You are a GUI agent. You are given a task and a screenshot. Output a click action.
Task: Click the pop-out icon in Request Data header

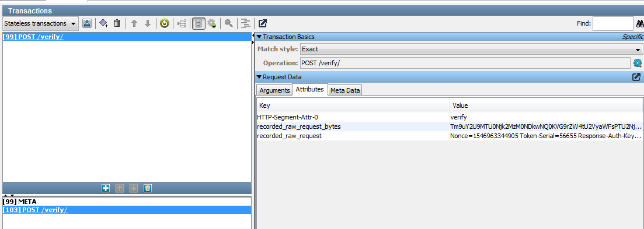pyautogui.click(x=636, y=76)
